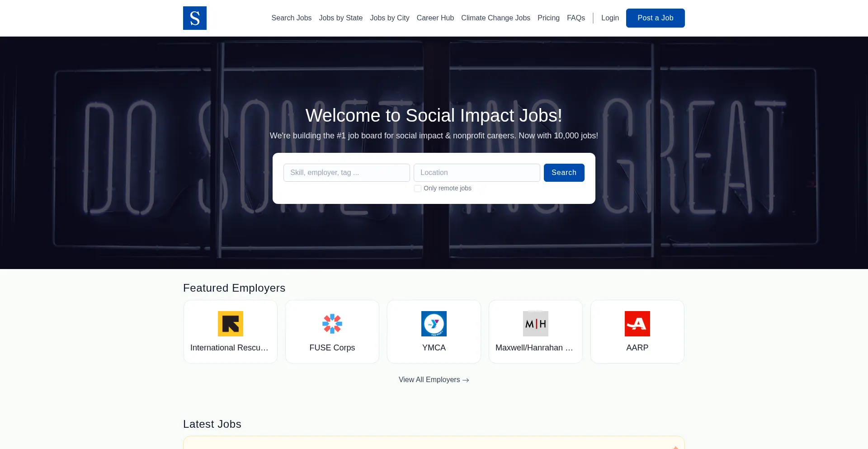This screenshot has width=868, height=449.
Task: Select the FUSE Corps logo icon
Action: tap(332, 324)
